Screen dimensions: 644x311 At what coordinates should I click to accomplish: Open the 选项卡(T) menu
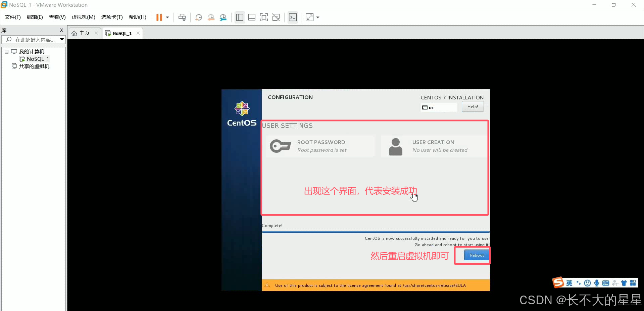click(112, 17)
